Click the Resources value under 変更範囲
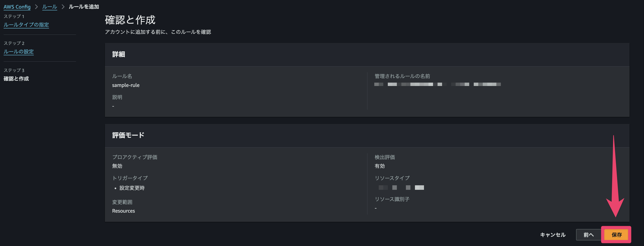Screen dimensions: 644x246 (123, 211)
